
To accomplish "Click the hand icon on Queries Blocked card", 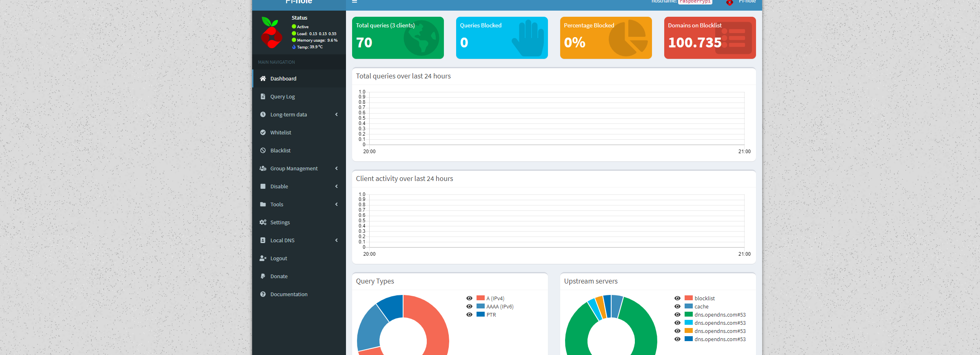I will coord(528,38).
